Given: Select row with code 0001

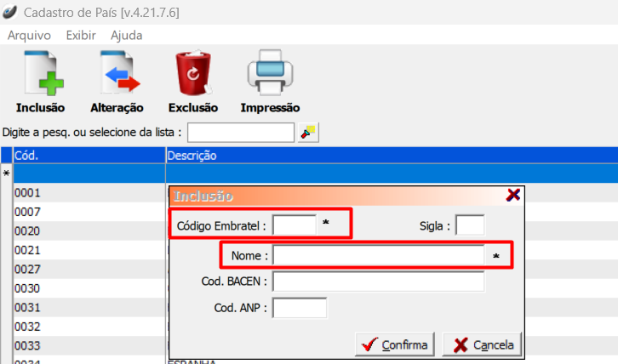Looking at the screenshot, I should pos(85,193).
